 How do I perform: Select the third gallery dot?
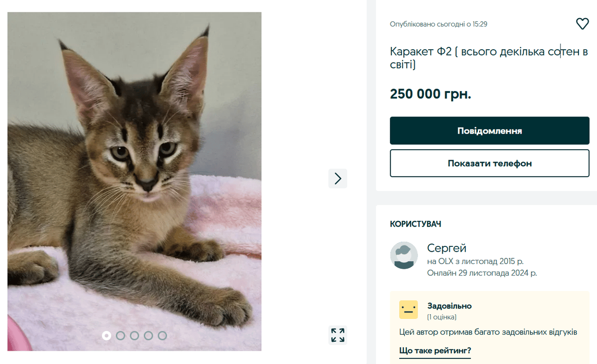coord(134,335)
